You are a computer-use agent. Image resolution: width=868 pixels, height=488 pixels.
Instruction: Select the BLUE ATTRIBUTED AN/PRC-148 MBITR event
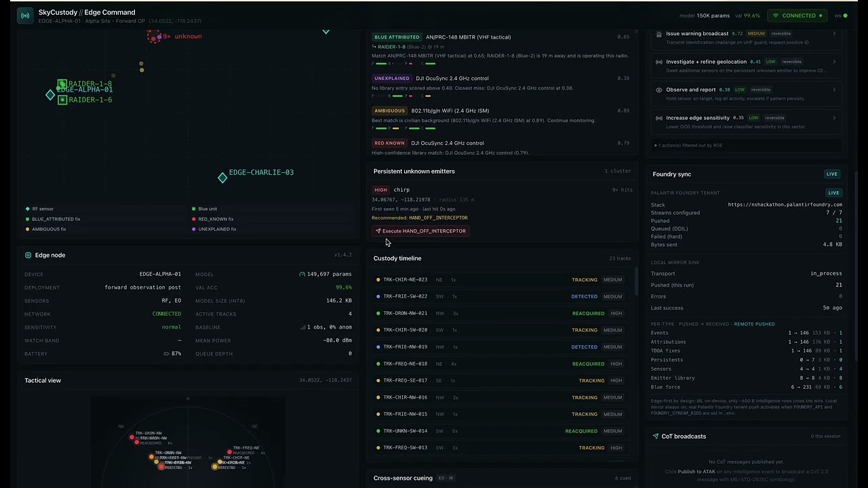pos(500,51)
